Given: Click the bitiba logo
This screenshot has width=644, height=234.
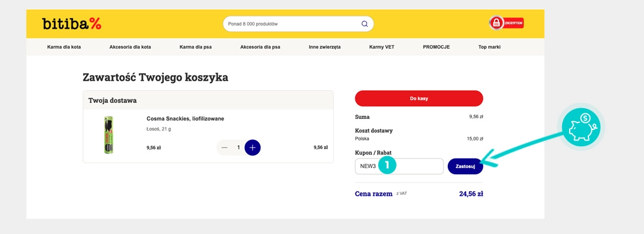Looking at the screenshot, I should [x=71, y=23].
